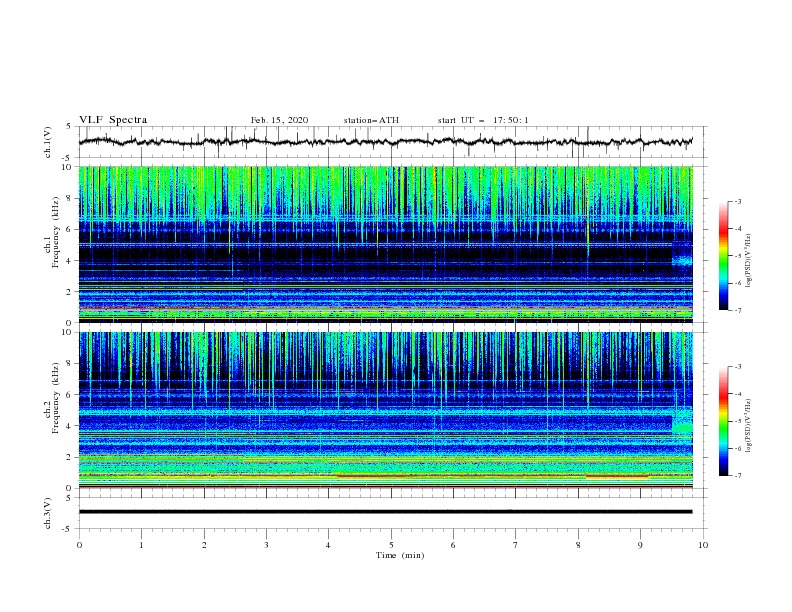Click inside the ch.1 spectrogram panel
The image size is (792, 612).
coord(386,244)
